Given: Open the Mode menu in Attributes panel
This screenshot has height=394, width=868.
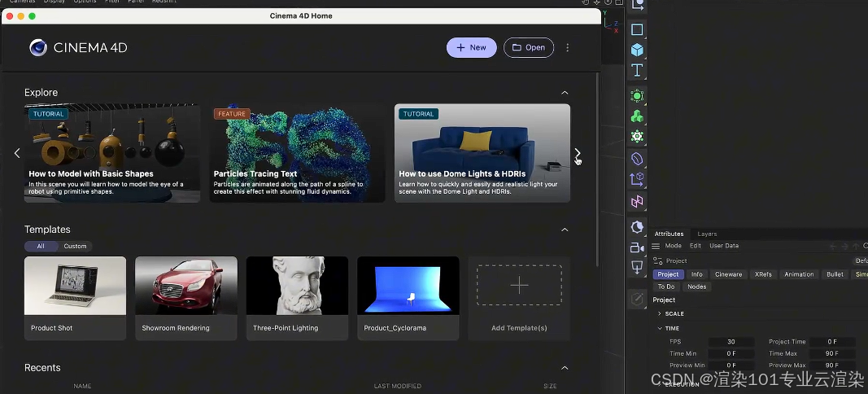Looking at the screenshot, I should click(673, 246).
